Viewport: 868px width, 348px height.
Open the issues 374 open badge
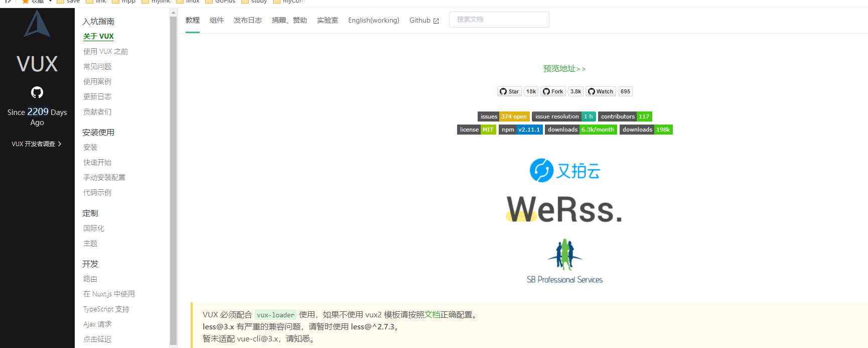(503, 117)
